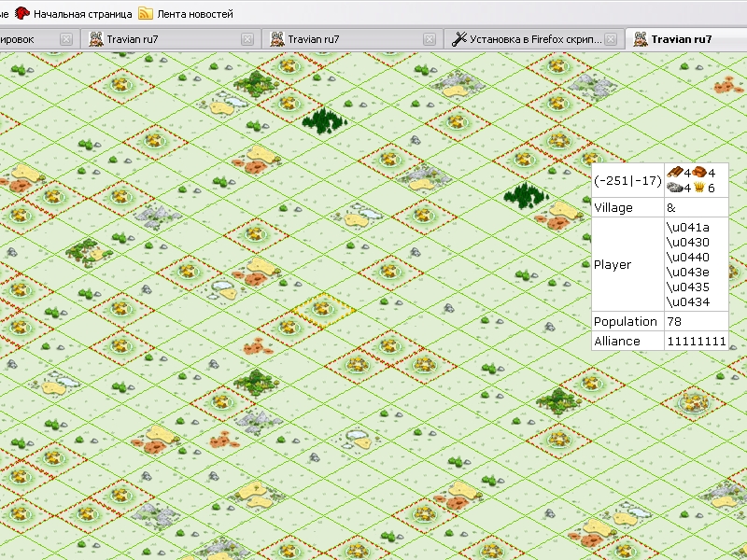Click the coordinates (-251|-17) in the tooltip
The width and height of the screenshot is (747, 560).
point(627,181)
